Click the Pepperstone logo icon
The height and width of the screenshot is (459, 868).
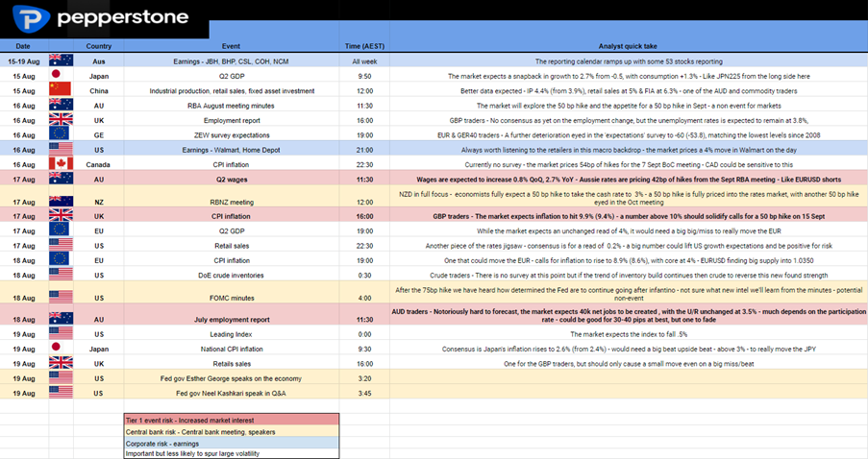(x=32, y=18)
